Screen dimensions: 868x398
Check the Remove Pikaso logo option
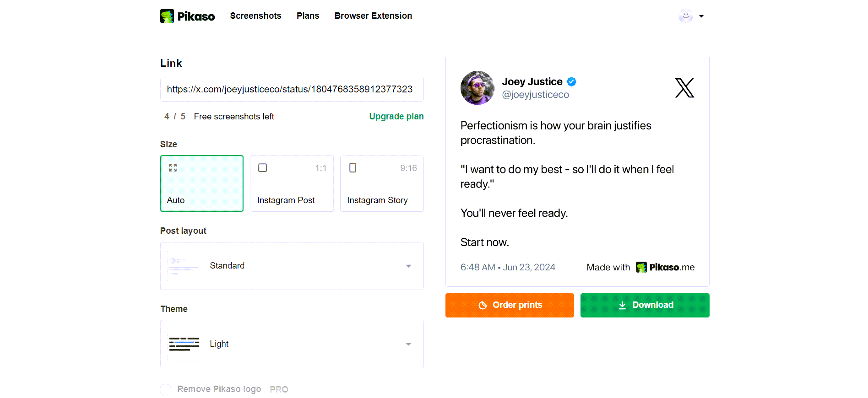pyautogui.click(x=165, y=389)
